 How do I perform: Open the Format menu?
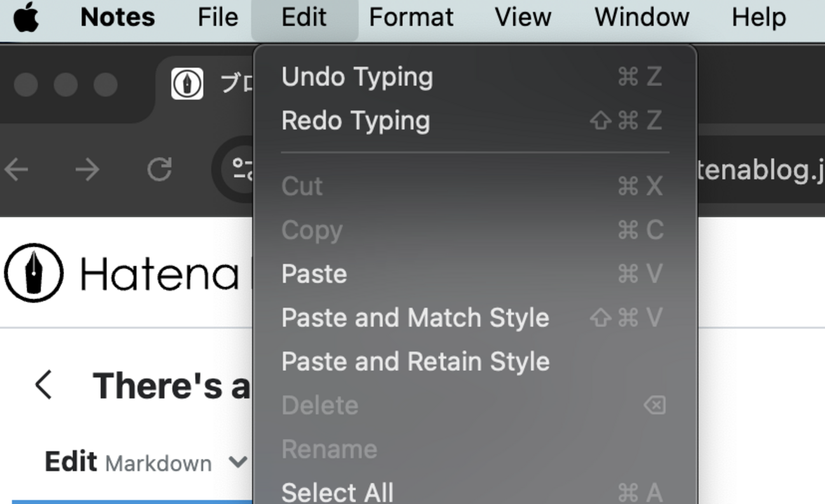411,17
